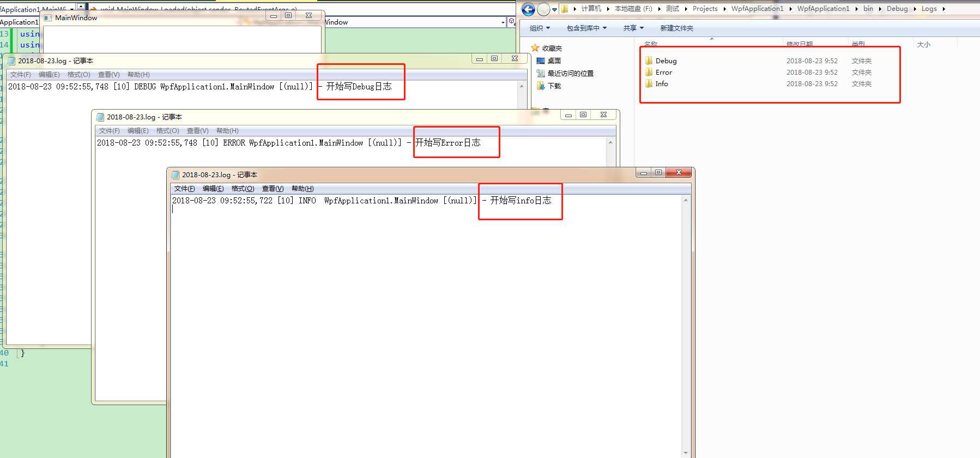Click Notepad icon of the DEBUG log window

[x=11, y=61]
